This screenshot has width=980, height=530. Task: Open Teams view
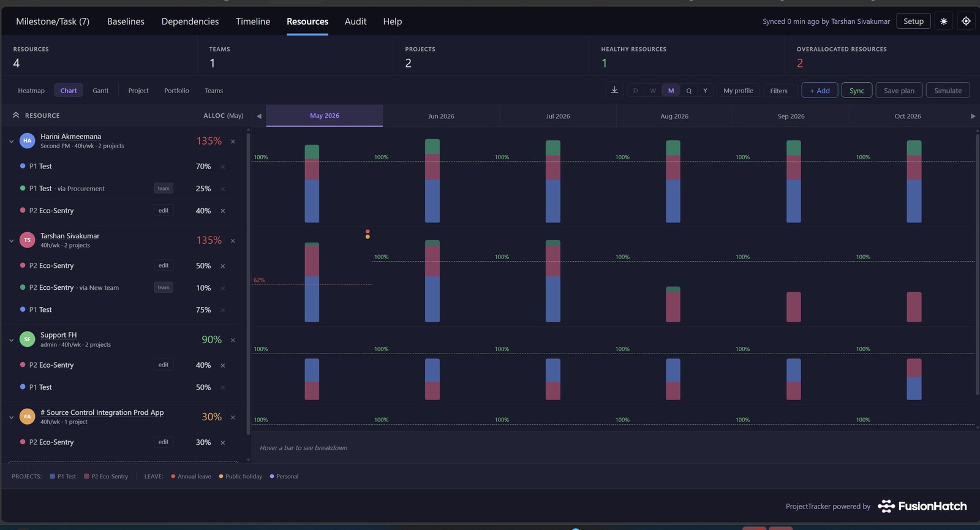point(214,91)
